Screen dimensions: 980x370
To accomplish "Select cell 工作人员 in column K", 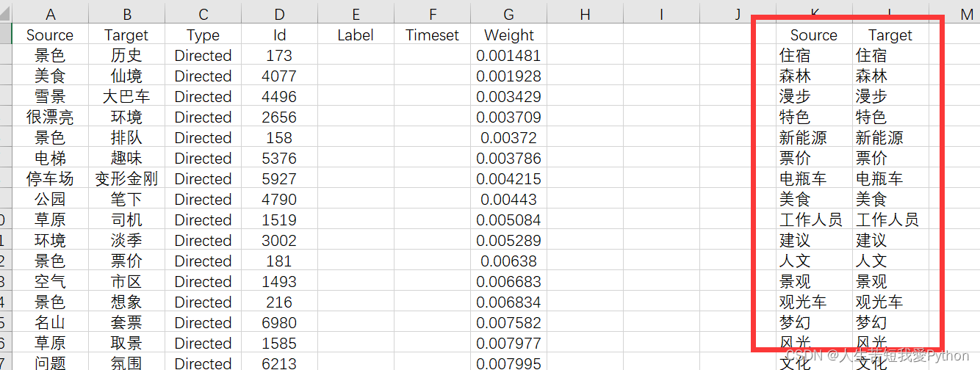I will [x=814, y=220].
